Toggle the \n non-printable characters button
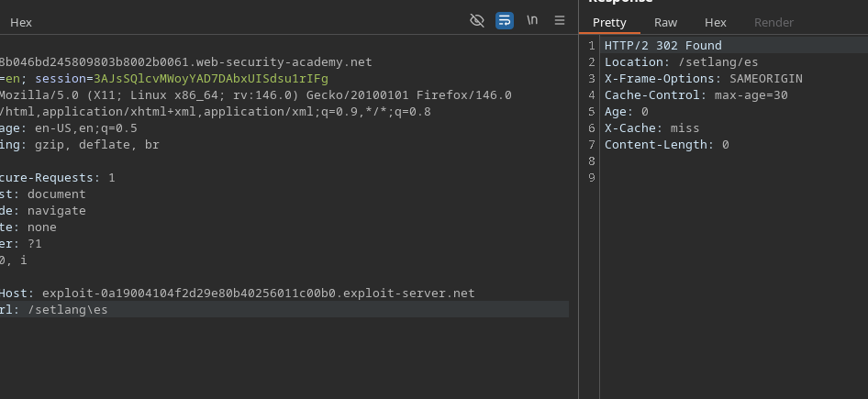The height and width of the screenshot is (399, 868). 532,21
